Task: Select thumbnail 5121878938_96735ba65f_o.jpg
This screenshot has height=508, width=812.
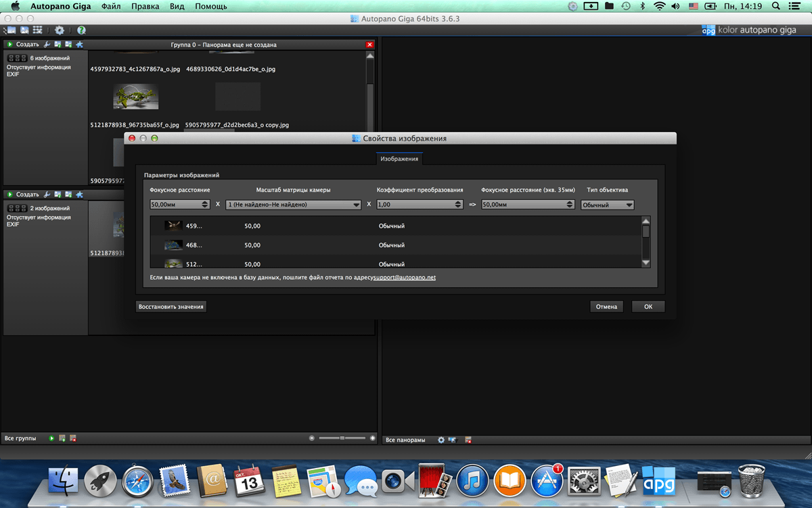Action: [x=136, y=96]
